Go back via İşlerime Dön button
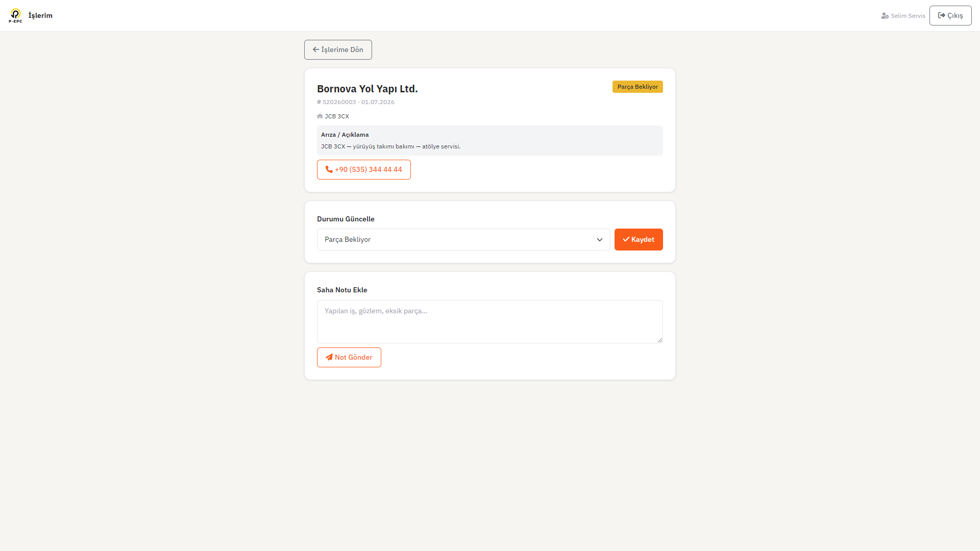The height and width of the screenshot is (551, 980). click(338, 49)
